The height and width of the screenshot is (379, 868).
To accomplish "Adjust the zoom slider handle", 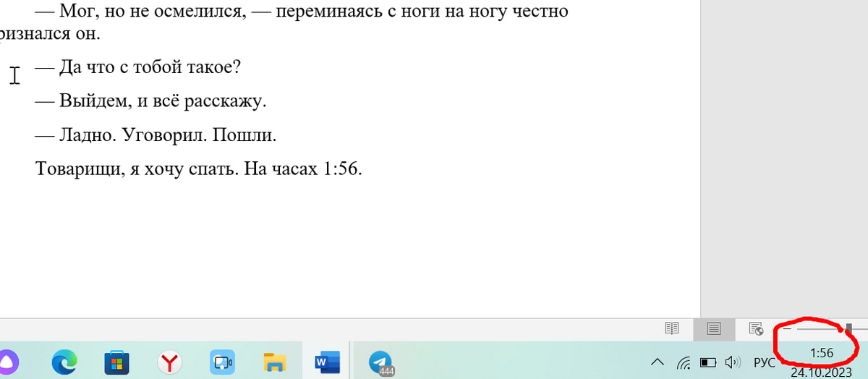I will 849,329.
